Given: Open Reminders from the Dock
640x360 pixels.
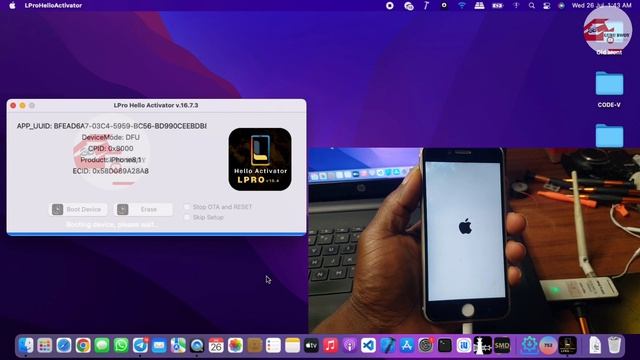Looking at the screenshot, I should (273, 345).
